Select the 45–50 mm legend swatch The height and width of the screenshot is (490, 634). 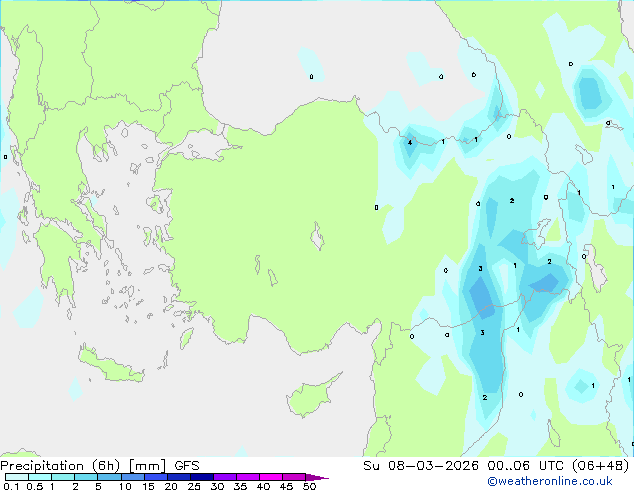pyautogui.click(x=294, y=477)
